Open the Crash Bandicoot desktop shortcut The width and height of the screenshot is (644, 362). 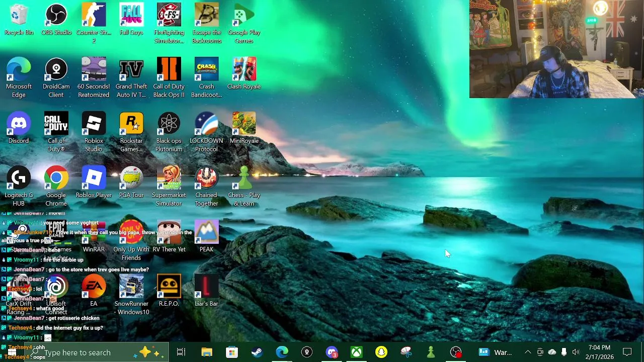click(206, 78)
